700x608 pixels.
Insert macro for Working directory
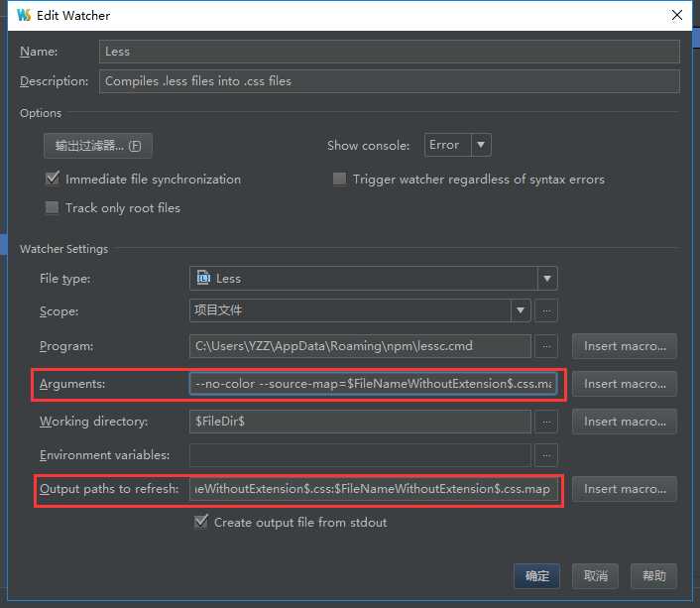(624, 422)
